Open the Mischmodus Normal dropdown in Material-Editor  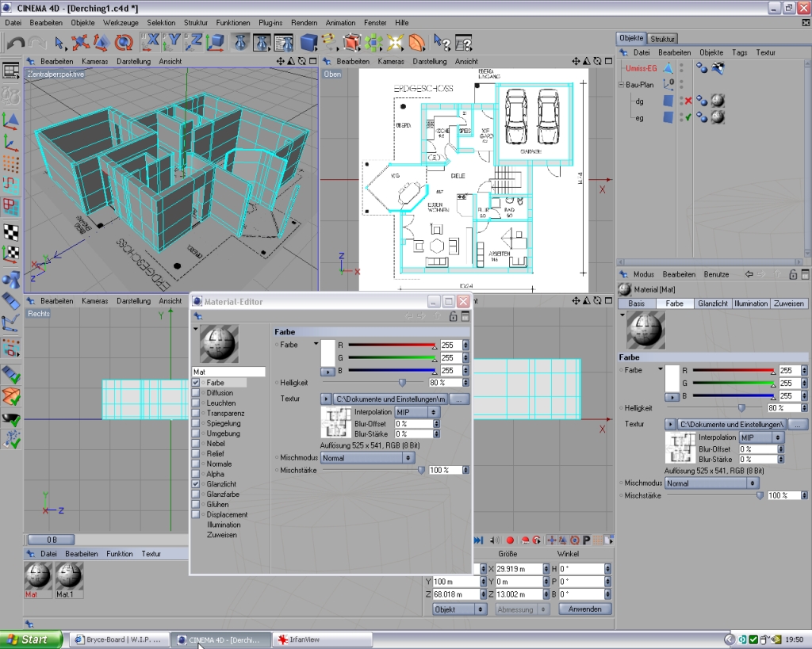tap(367, 458)
